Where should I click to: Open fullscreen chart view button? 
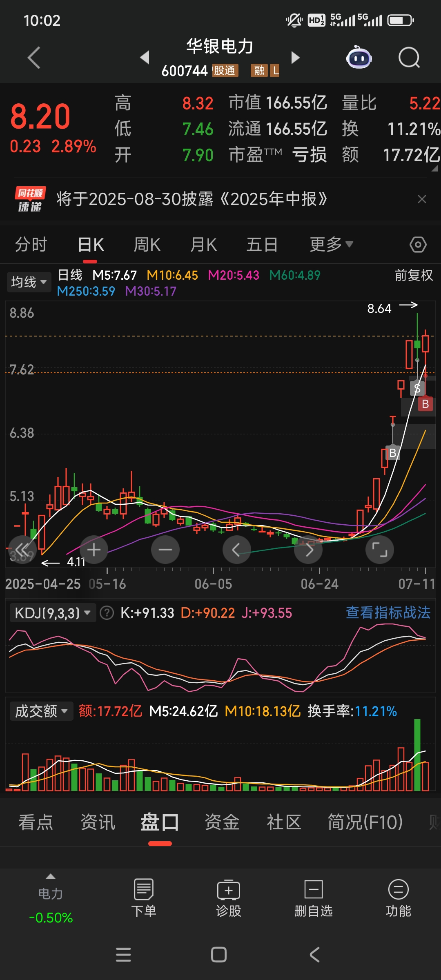coord(380,550)
